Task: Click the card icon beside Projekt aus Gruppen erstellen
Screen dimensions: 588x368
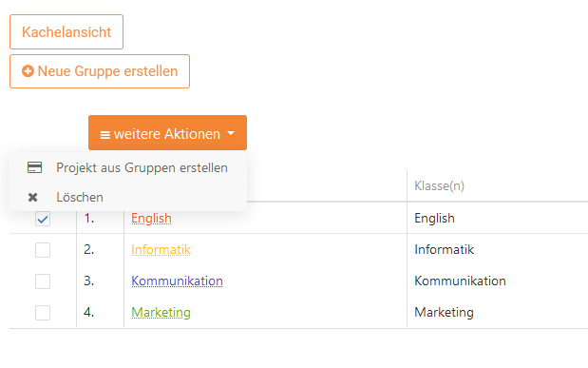Action: click(x=34, y=167)
